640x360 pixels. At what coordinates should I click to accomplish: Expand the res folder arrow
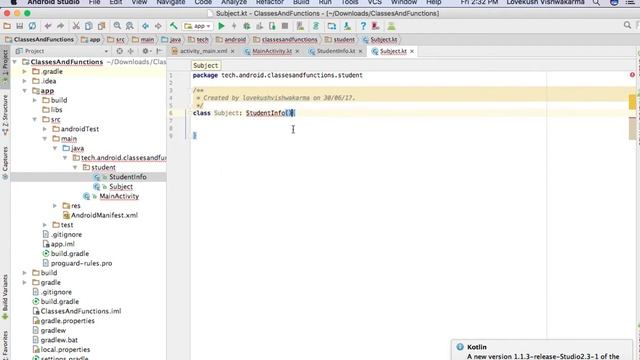tap(55, 206)
